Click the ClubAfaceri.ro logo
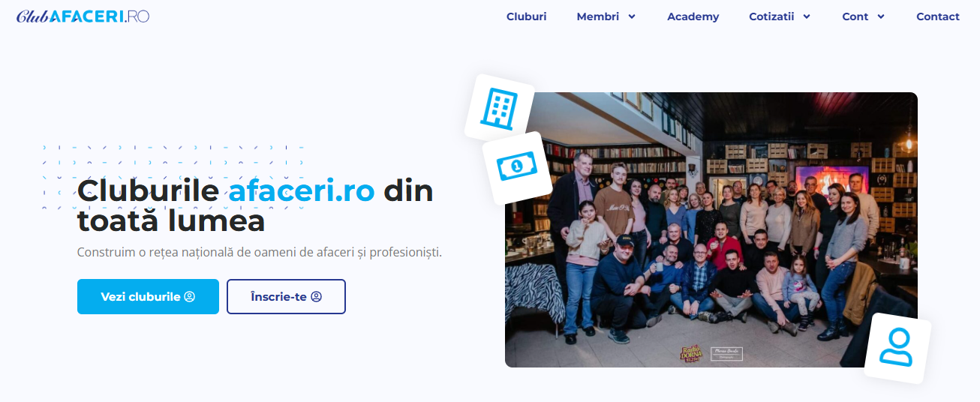980x402 pixels. pyautogui.click(x=83, y=16)
